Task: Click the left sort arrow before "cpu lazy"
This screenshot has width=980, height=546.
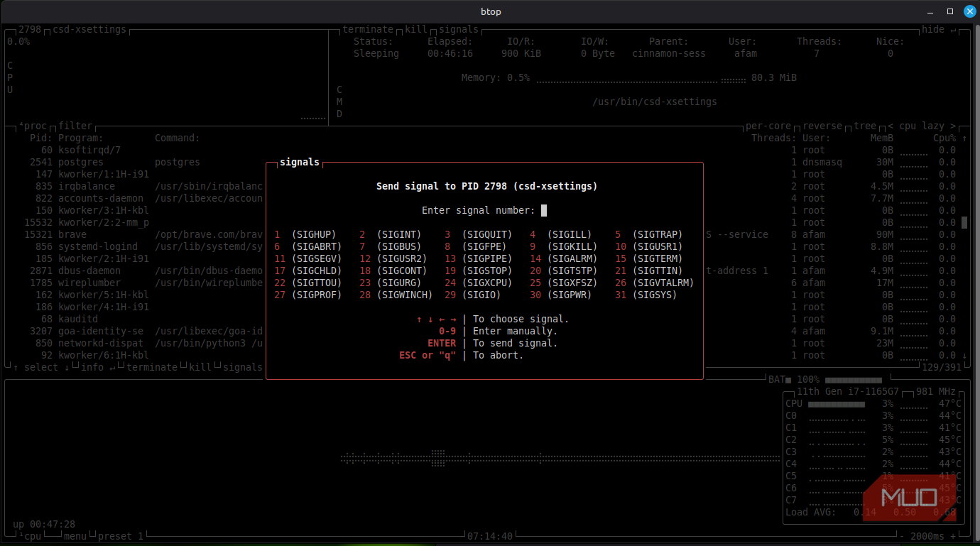Action: (x=891, y=126)
